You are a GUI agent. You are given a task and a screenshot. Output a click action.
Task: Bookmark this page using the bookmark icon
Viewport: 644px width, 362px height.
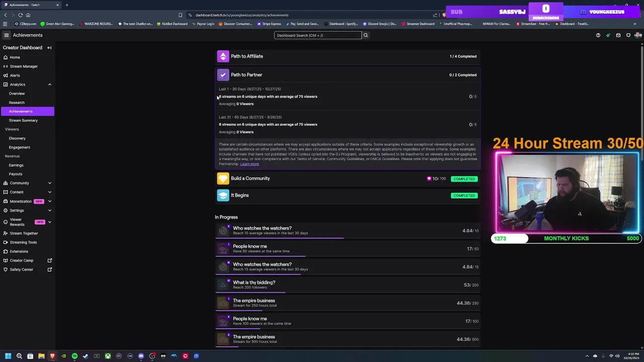point(180,15)
